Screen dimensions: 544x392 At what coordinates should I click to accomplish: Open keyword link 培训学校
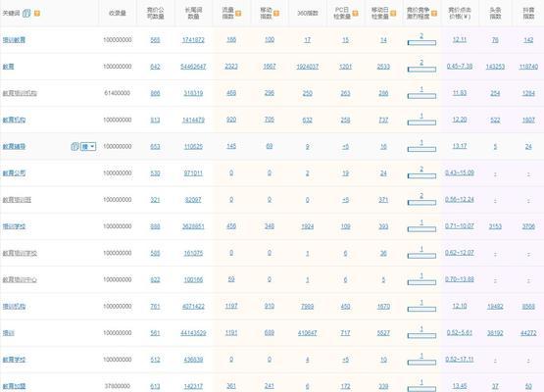pos(14,226)
